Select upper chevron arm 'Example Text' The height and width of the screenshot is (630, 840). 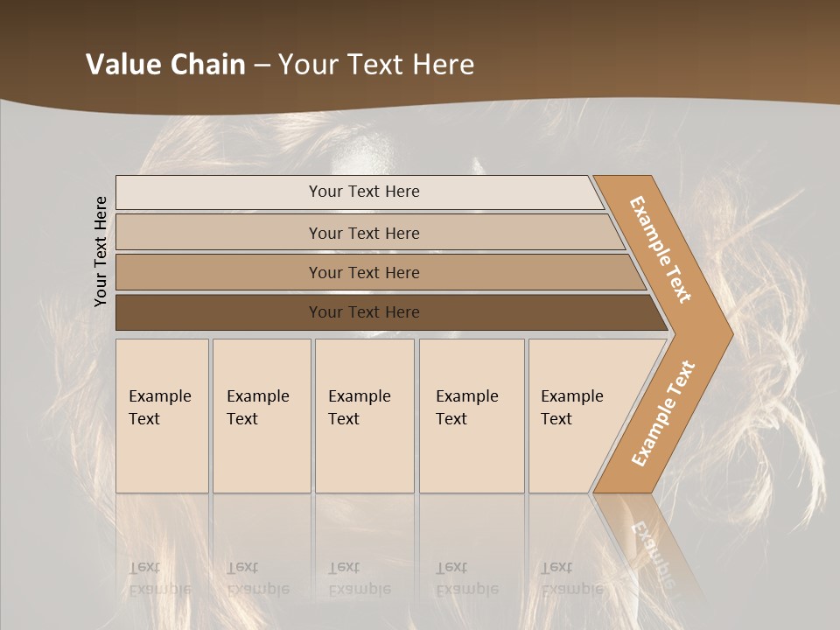(x=661, y=249)
